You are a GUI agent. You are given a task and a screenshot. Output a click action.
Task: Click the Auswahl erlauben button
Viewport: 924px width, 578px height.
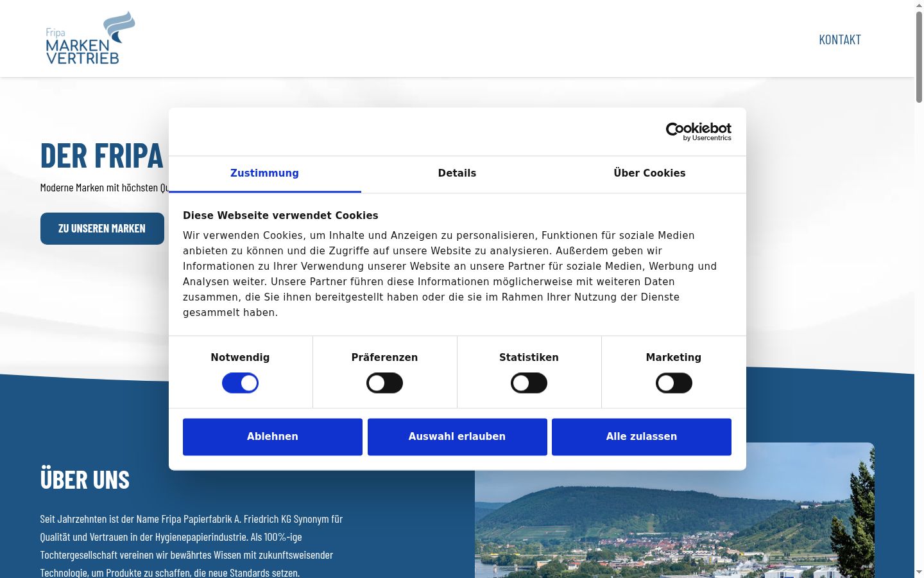tap(458, 437)
